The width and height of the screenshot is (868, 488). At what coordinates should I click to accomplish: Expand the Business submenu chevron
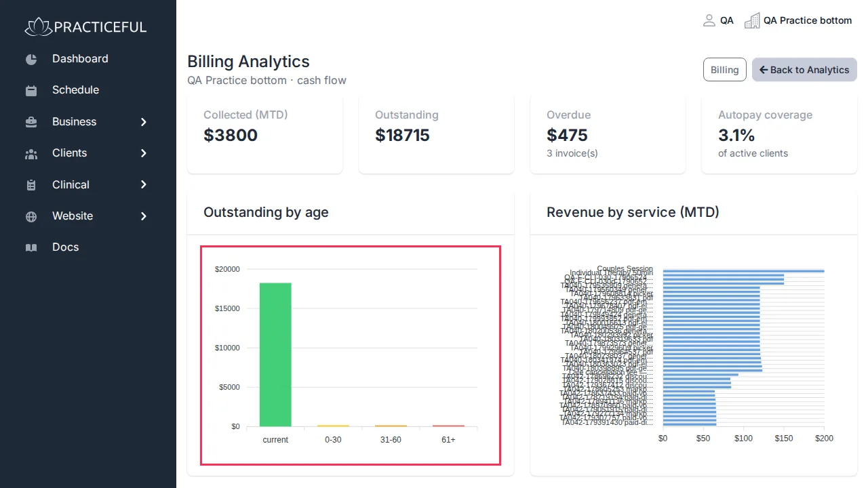coord(144,122)
